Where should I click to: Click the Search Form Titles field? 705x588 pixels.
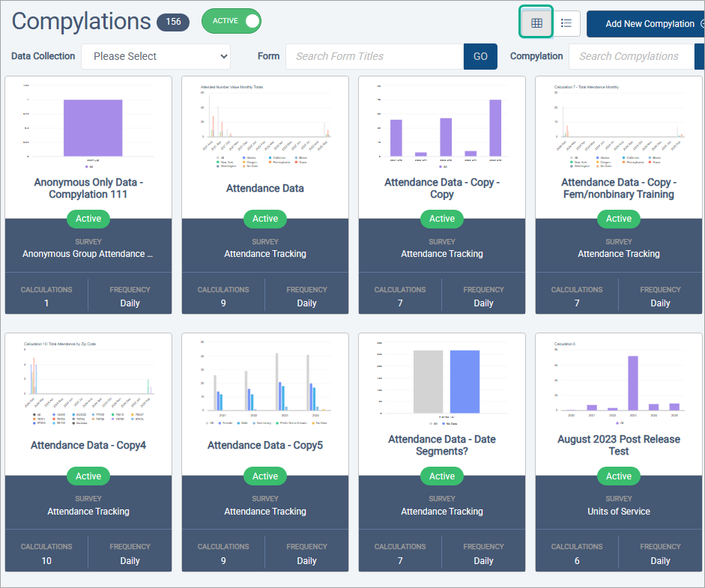(374, 56)
